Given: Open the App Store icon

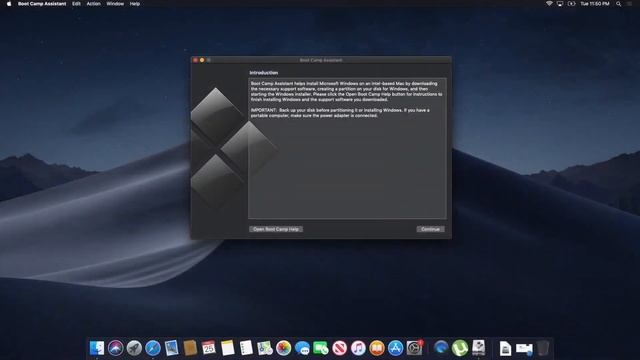Looking at the screenshot, I should [396, 348].
